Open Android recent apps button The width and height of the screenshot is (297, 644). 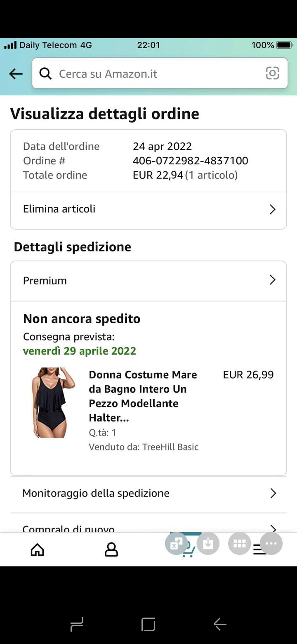77,624
